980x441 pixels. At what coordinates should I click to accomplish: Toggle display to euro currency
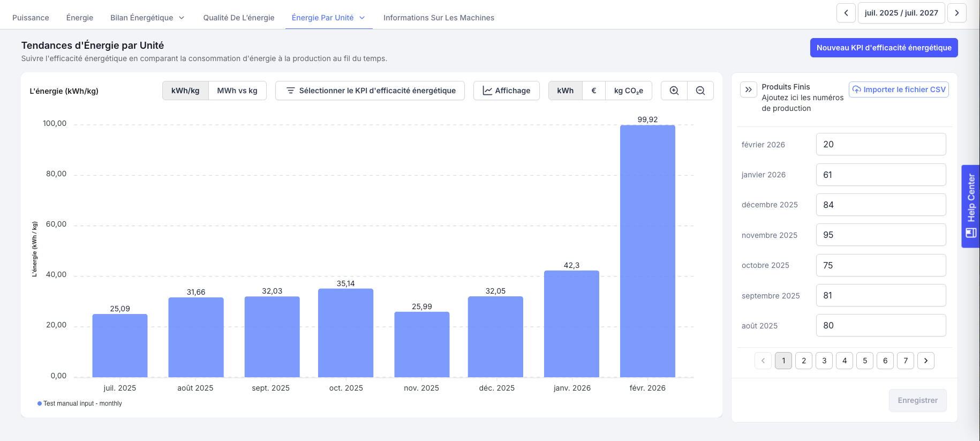point(593,91)
